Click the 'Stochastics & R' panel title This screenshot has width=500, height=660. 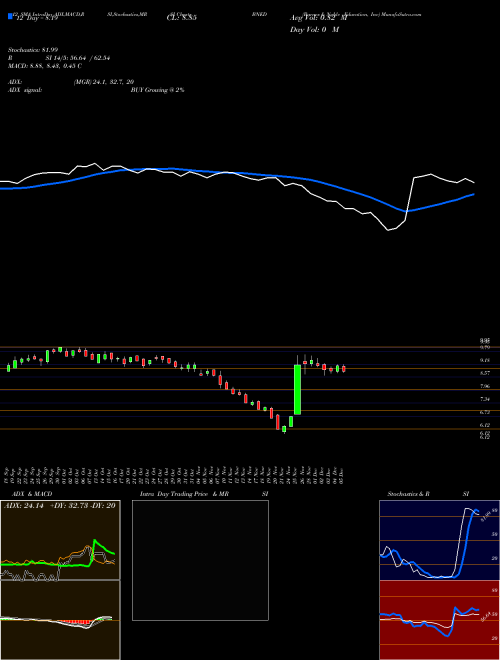click(408, 494)
